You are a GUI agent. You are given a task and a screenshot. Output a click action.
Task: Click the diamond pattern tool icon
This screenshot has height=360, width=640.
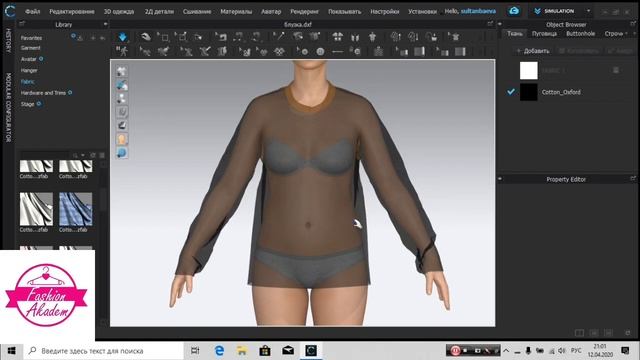[x=279, y=51]
